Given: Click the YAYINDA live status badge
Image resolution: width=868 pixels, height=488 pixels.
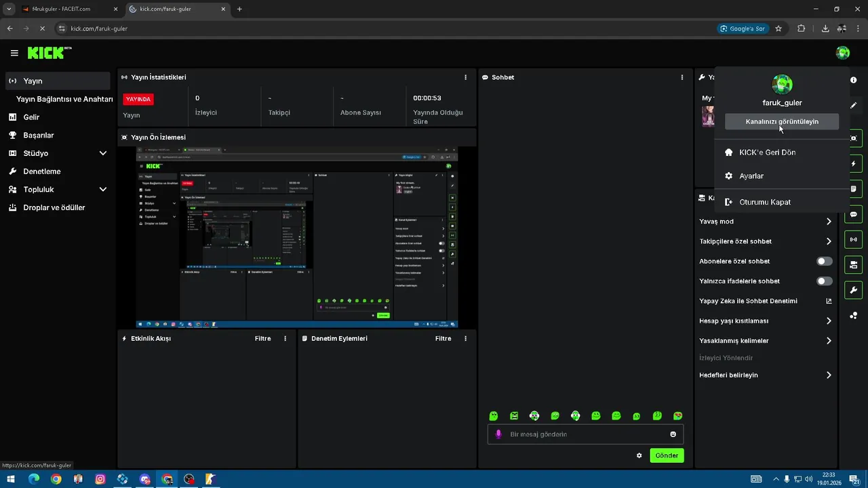Looking at the screenshot, I should [138, 99].
